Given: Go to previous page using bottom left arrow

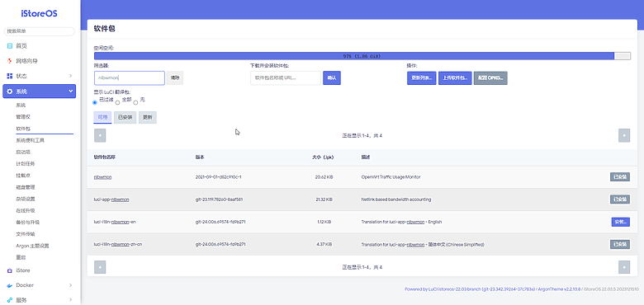Looking at the screenshot, I should [100, 267].
